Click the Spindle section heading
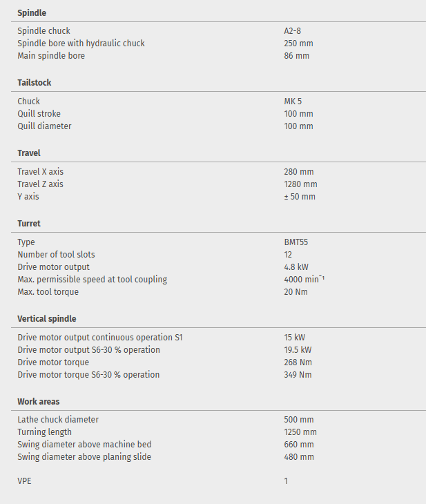This screenshot has height=504, width=426. 32,12
